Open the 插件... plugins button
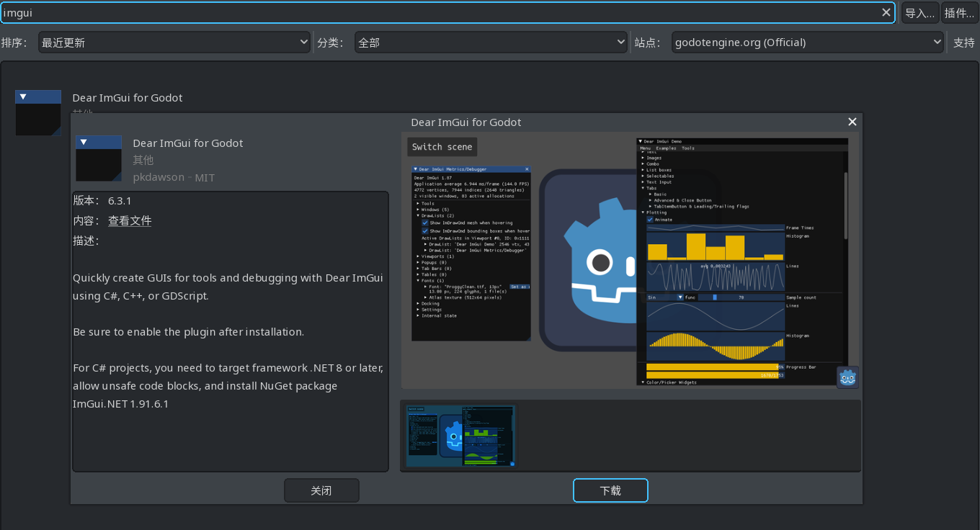The height and width of the screenshot is (530, 980). [959, 12]
